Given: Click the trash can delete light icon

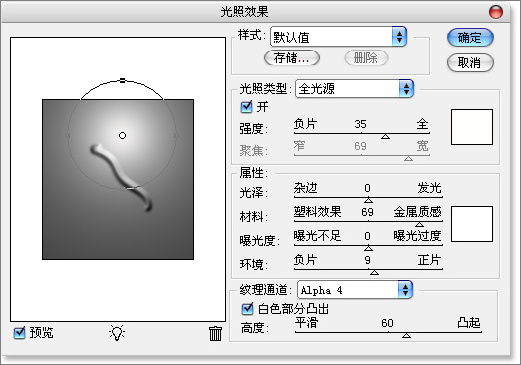Looking at the screenshot, I should pos(215,333).
